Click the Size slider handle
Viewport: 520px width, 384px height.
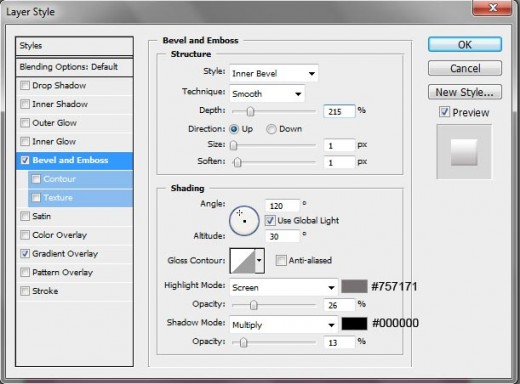click(234, 146)
